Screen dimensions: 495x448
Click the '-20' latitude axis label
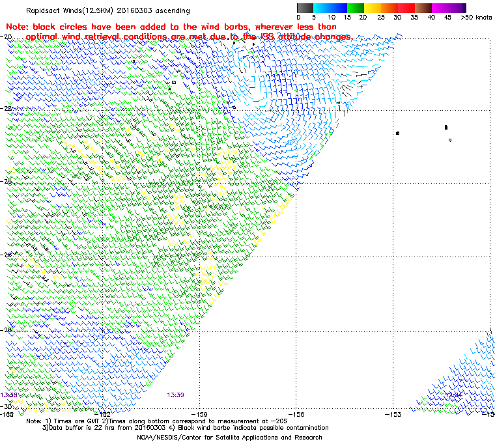pyautogui.click(x=7, y=37)
